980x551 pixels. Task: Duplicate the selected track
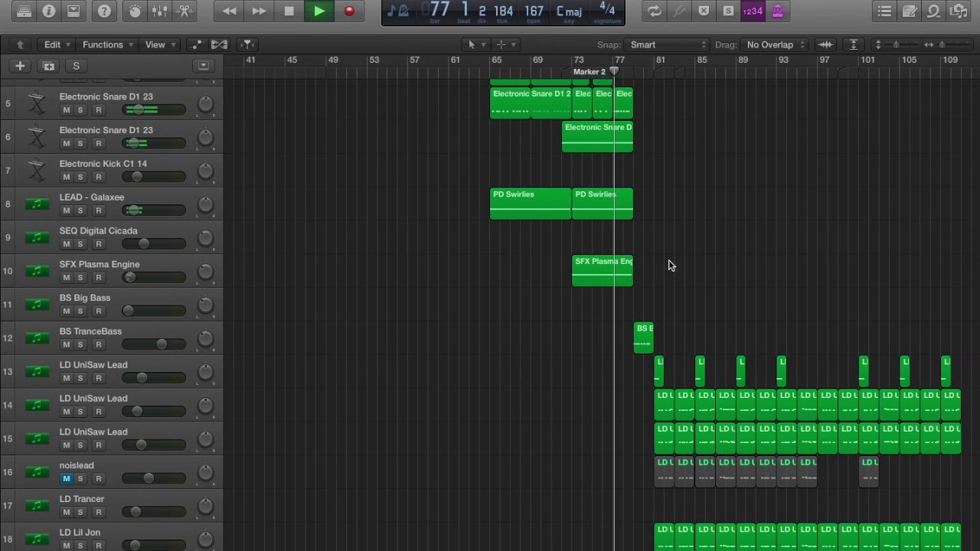48,66
